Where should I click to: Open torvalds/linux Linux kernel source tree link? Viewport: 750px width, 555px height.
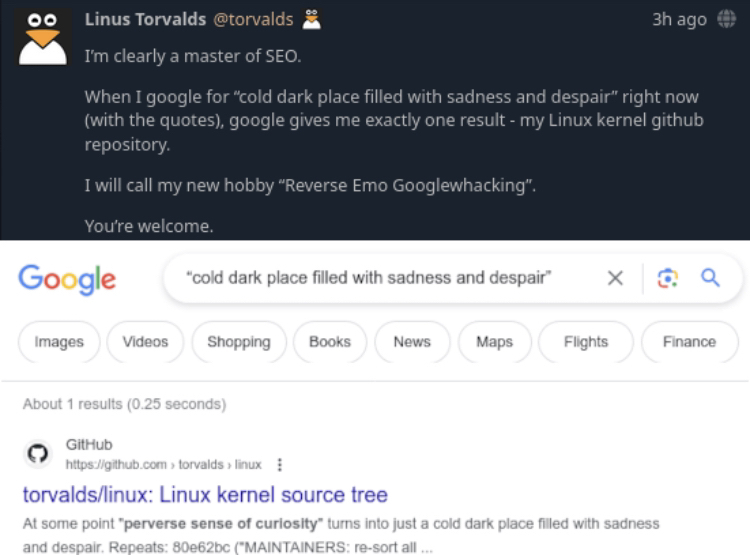(205, 494)
